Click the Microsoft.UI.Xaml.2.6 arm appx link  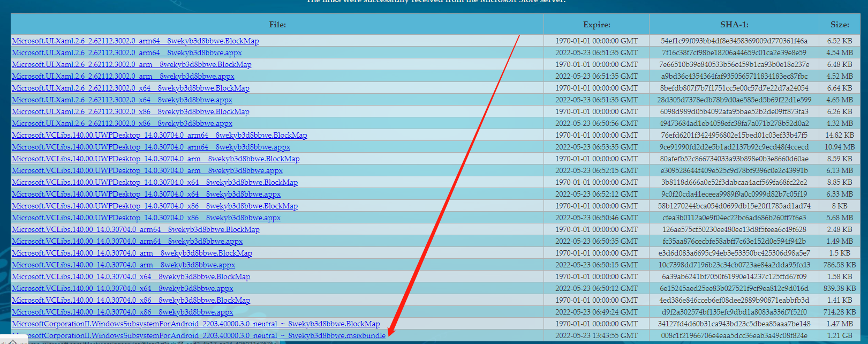click(123, 77)
